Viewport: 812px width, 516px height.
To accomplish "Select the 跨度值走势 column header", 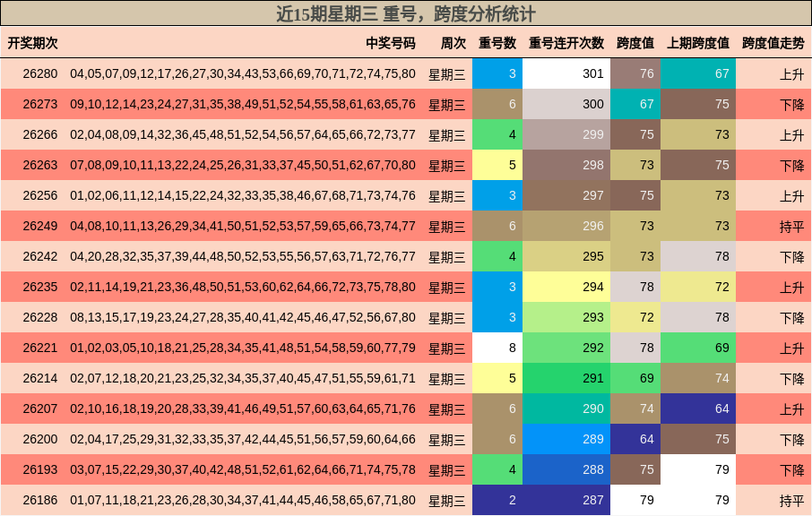I will [773, 43].
